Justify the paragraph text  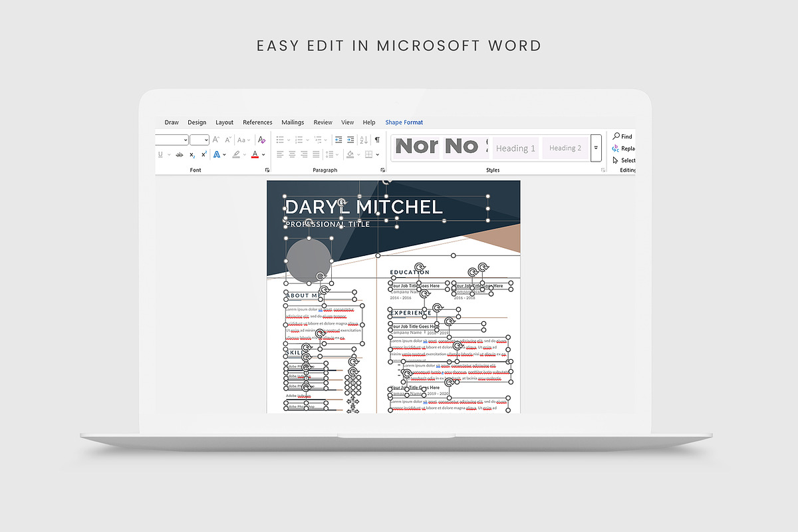tap(316, 154)
